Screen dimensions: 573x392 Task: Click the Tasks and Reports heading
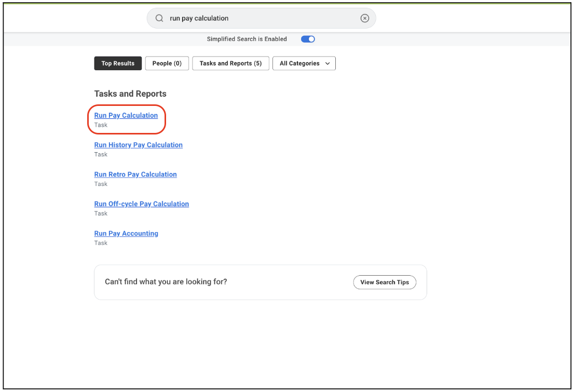click(130, 93)
